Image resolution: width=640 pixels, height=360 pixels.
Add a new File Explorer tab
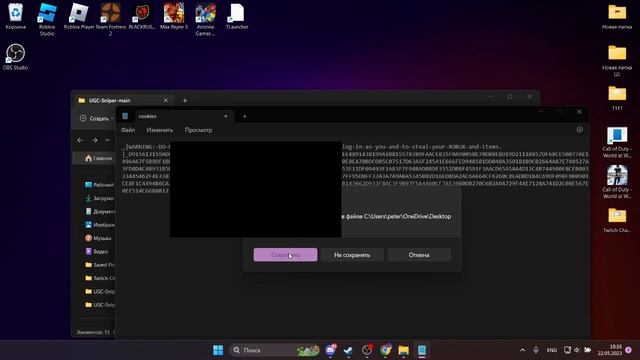[185, 100]
